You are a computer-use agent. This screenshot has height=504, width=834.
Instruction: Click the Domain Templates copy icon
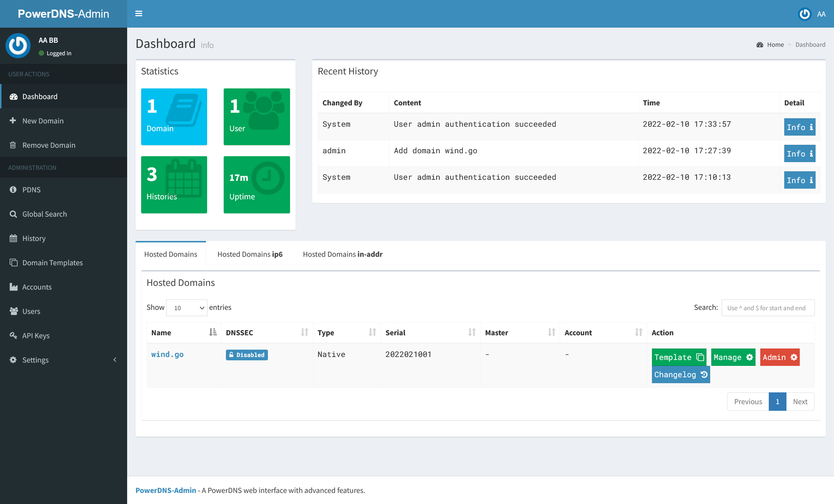(14, 263)
